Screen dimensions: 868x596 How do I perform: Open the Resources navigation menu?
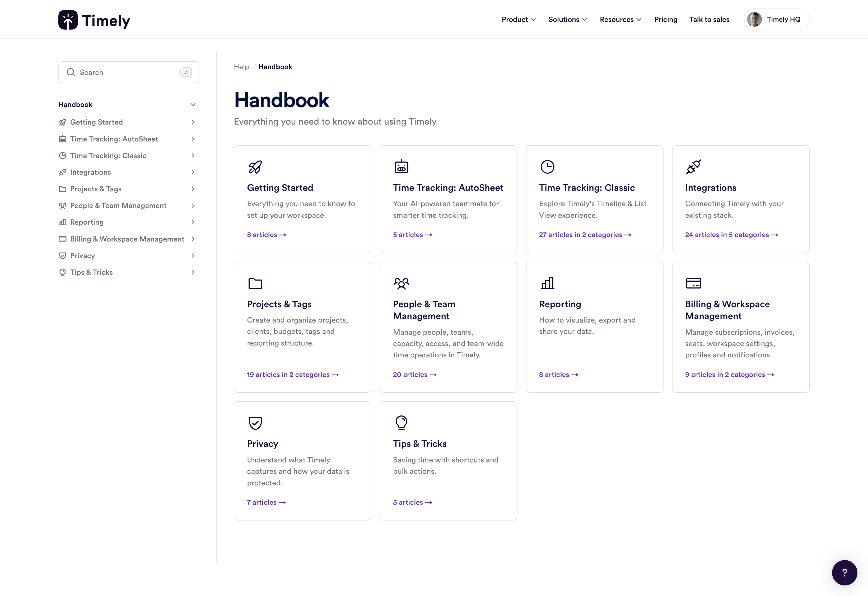click(620, 20)
